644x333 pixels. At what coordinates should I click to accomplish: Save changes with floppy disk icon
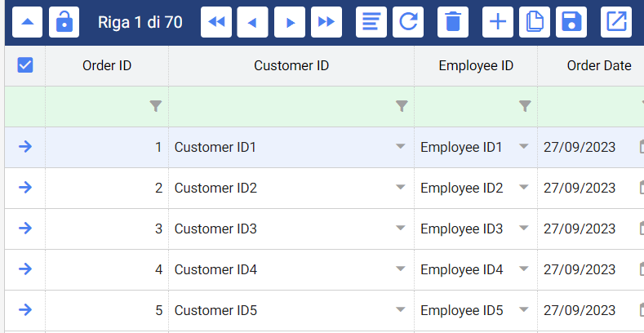click(571, 22)
